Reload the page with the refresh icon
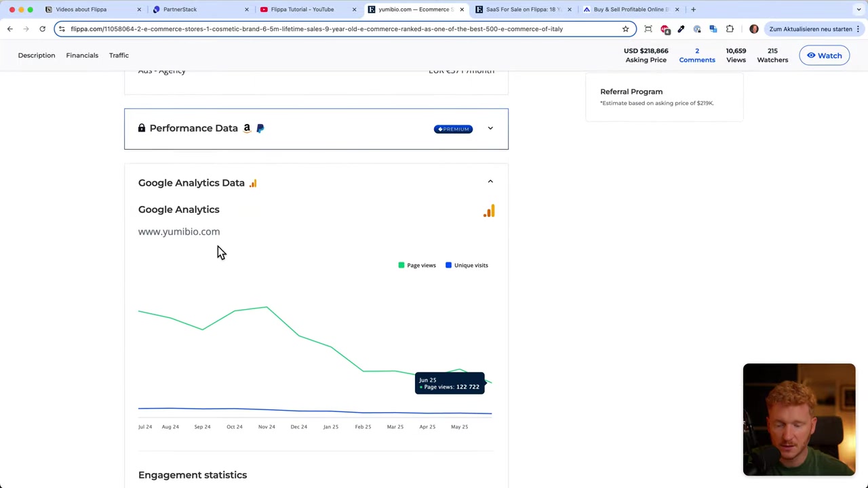The width and height of the screenshot is (868, 488). tap(42, 28)
